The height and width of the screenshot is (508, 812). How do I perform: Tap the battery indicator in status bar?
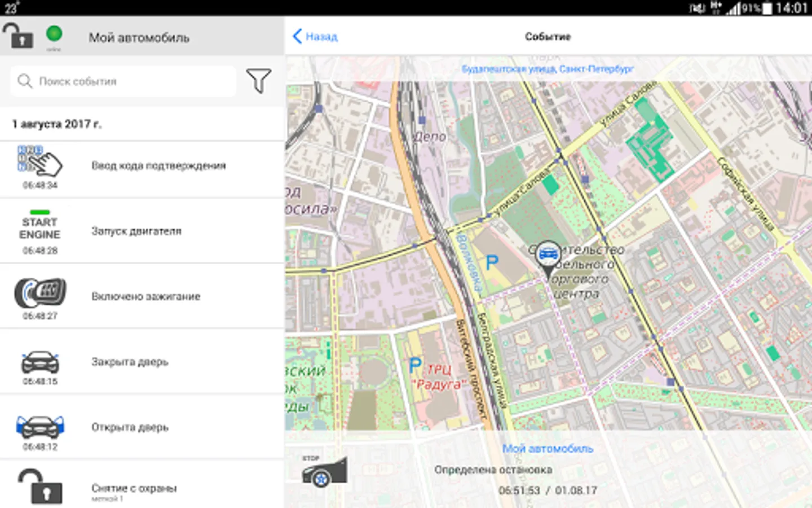click(767, 8)
